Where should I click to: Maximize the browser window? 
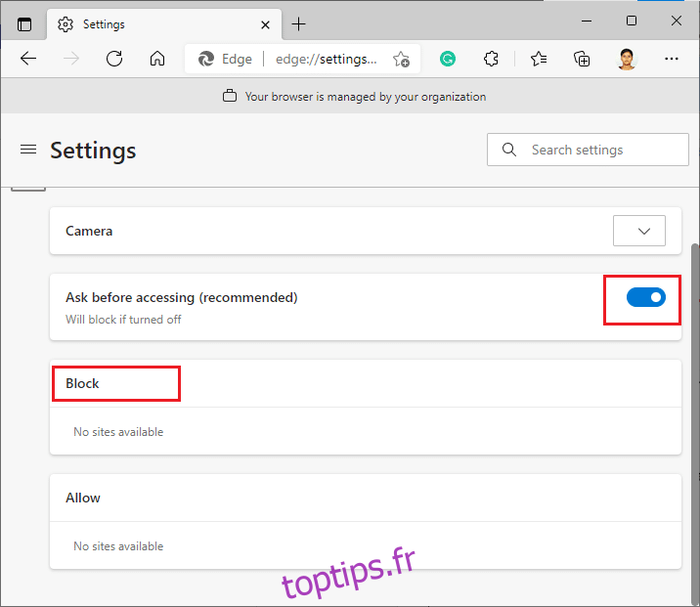tap(632, 21)
